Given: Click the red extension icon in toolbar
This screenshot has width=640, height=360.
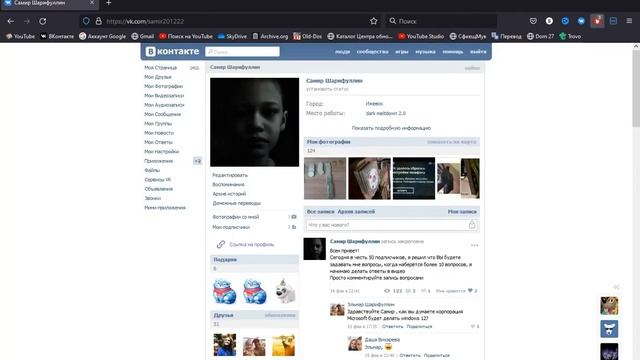Looking at the screenshot, I should pyautogui.click(x=597, y=21).
